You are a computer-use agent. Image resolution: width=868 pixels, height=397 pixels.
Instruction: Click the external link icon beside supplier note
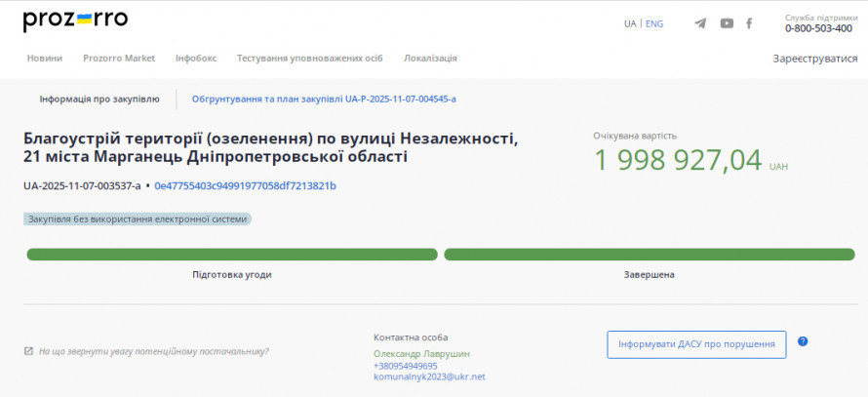pyautogui.click(x=29, y=351)
